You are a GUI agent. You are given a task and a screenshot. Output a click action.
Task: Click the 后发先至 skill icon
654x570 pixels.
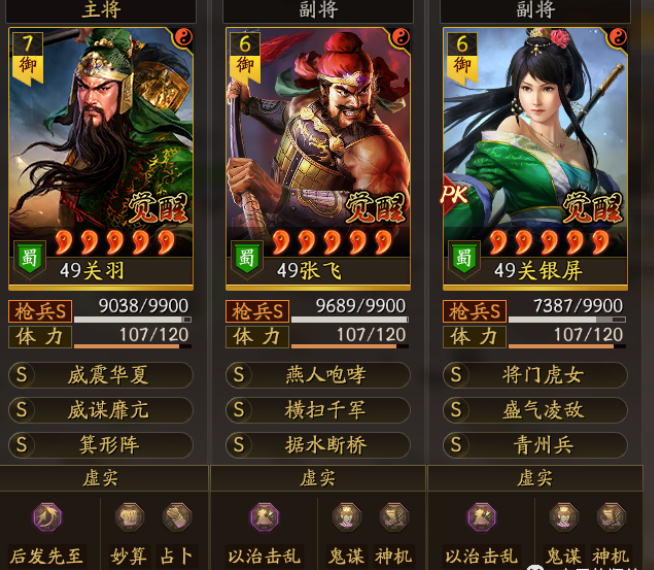(48, 517)
